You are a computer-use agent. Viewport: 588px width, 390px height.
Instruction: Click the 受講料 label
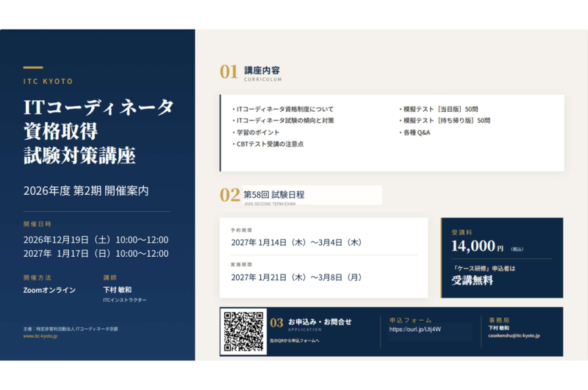462,233
